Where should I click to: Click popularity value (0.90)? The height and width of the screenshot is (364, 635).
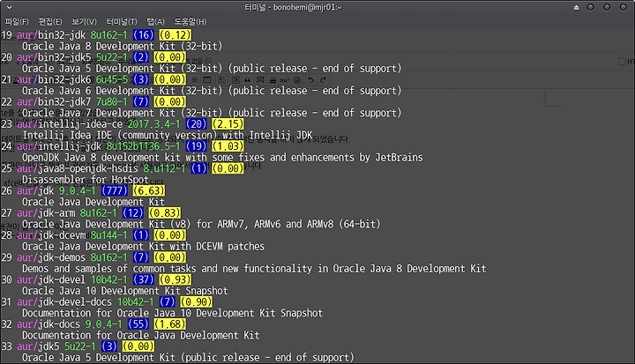click(x=196, y=302)
